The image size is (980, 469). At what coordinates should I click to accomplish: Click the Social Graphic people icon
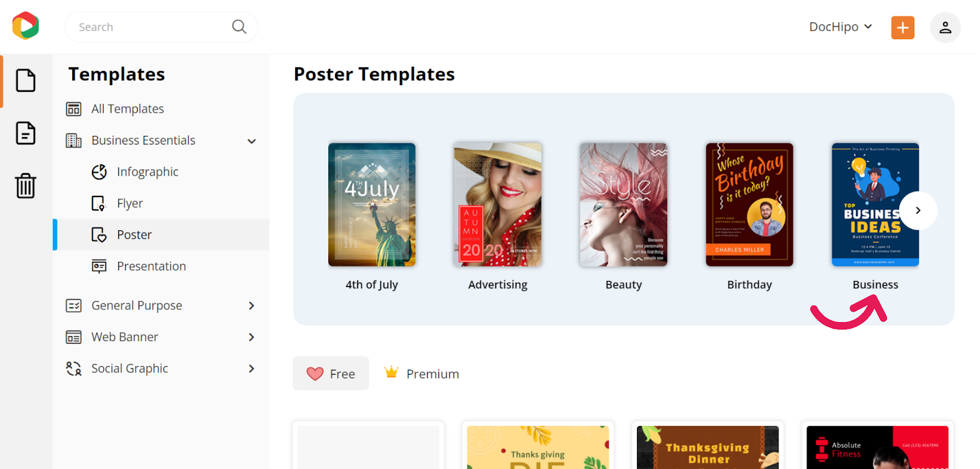point(73,369)
